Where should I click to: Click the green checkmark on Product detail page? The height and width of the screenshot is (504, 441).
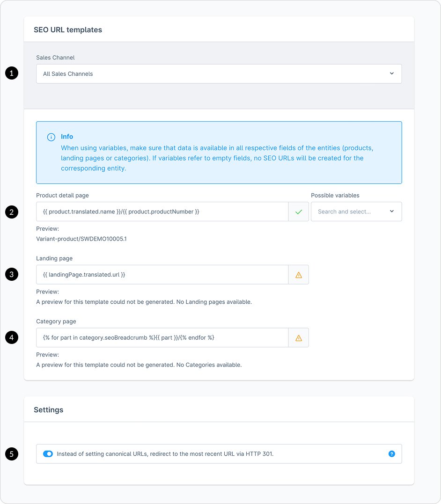[299, 212]
